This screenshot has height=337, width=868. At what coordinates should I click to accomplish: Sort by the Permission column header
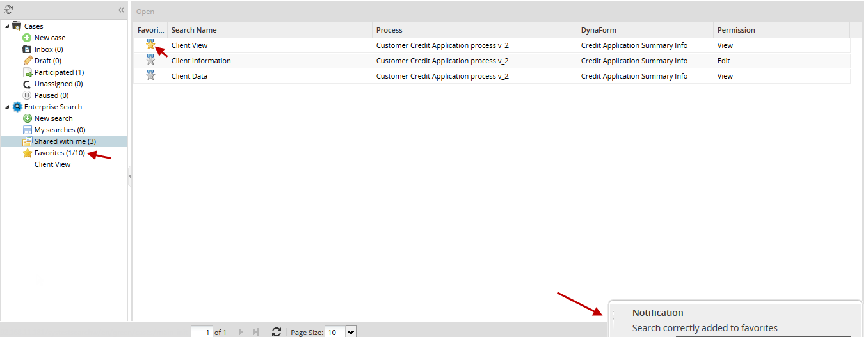(x=736, y=30)
